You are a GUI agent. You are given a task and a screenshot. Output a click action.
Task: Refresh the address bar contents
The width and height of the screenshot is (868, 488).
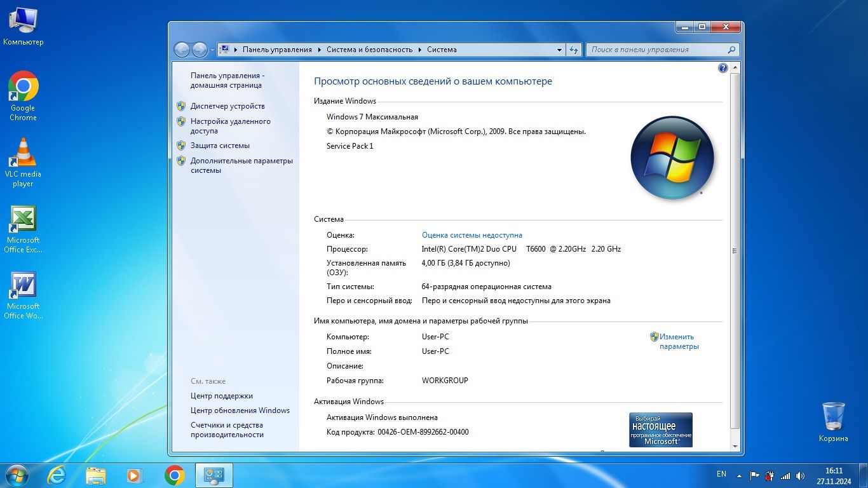tap(574, 50)
